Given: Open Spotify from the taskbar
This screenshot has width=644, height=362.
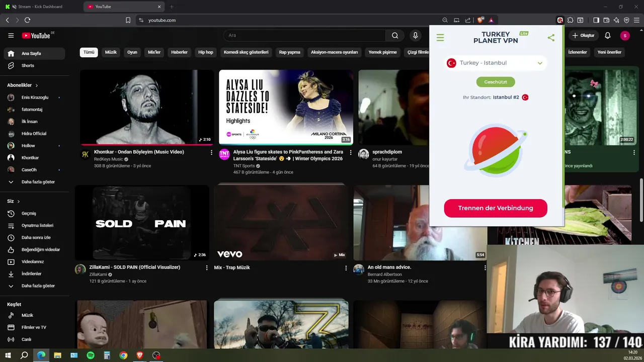Looking at the screenshot, I should (91, 355).
